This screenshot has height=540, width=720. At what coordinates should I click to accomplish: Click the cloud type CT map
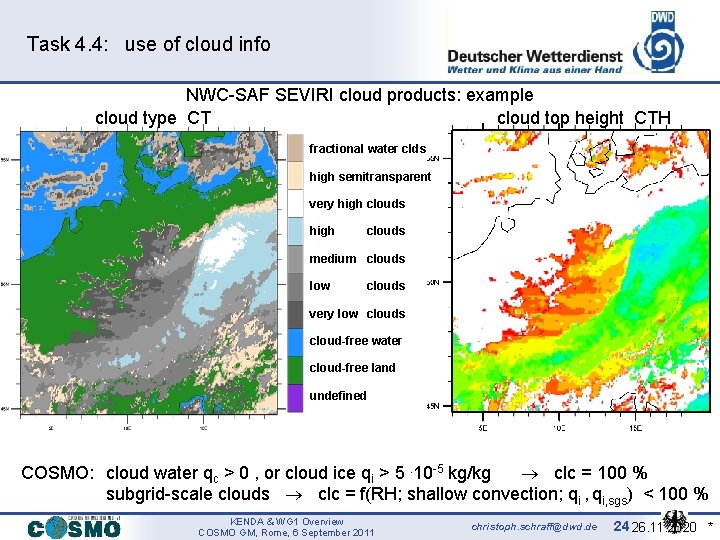click(x=149, y=273)
